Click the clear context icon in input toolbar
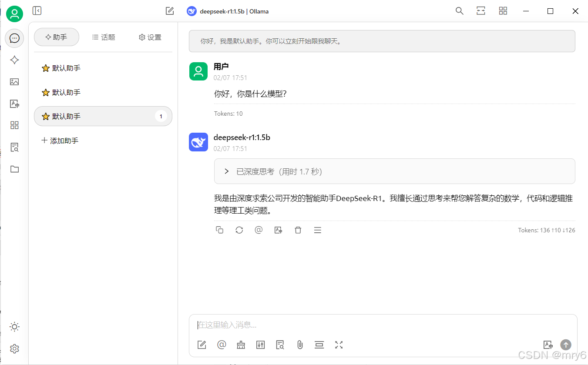 click(x=319, y=345)
